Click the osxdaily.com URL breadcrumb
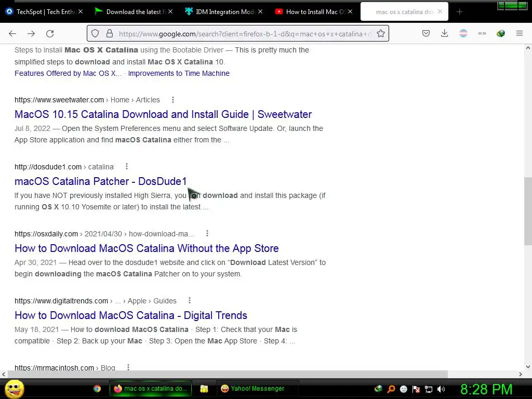Image resolution: width=532 pixels, height=399 pixels. coord(104,234)
